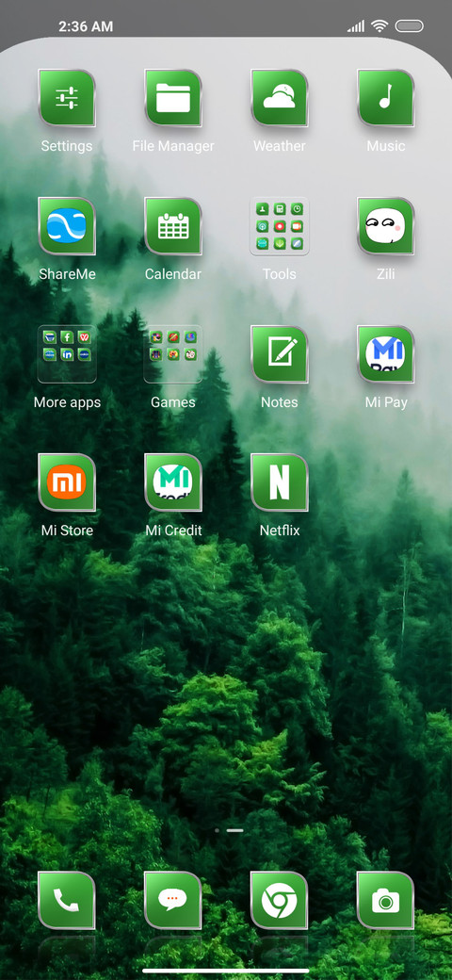Screen dimensions: 452x980
Task: Tap the battery indicator in status bar
Action: 409,26
